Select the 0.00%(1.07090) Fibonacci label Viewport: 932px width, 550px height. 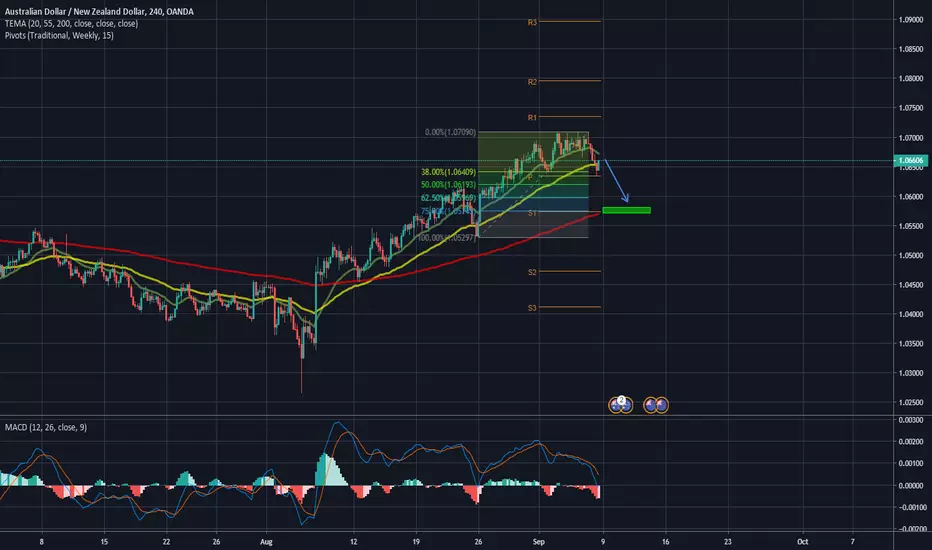(450, 132)
